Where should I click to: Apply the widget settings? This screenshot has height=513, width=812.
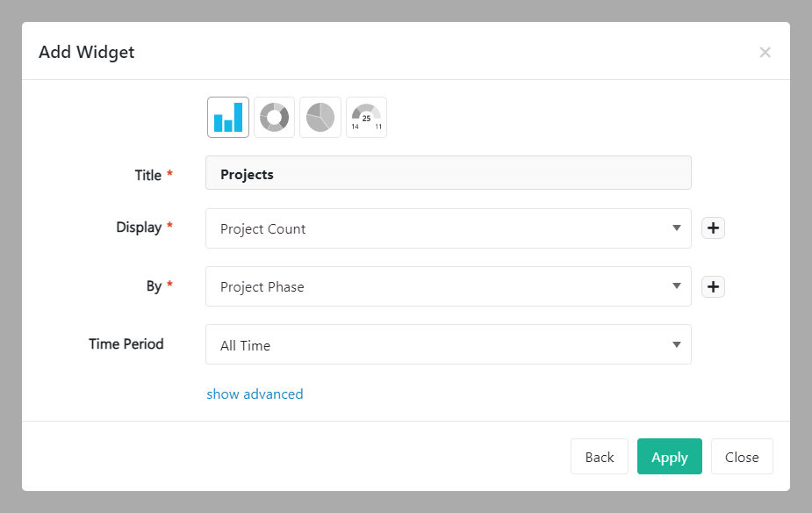click(x=669, y=457)
